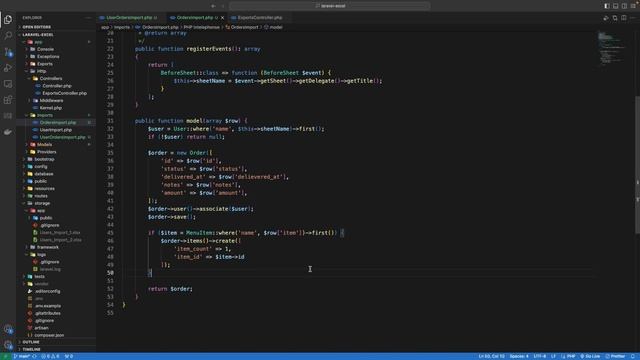
Task: Open the Customize Layout icon
Action: click(x=633, y=6)
